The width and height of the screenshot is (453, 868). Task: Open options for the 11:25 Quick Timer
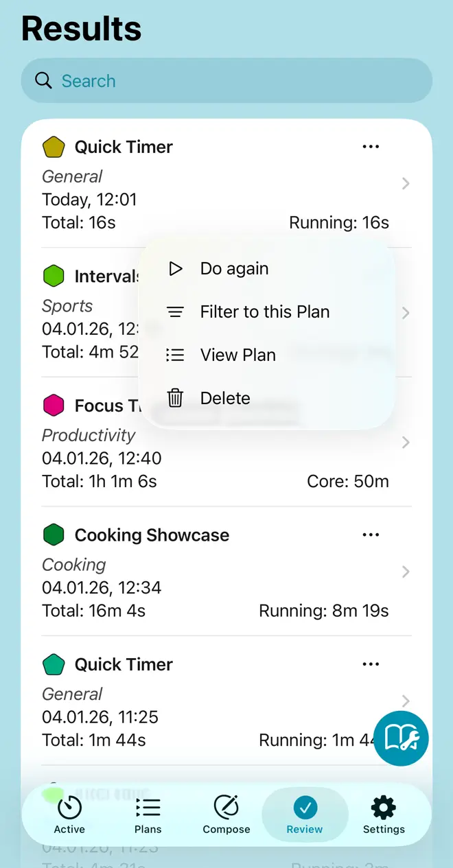(x=371, y=664)
